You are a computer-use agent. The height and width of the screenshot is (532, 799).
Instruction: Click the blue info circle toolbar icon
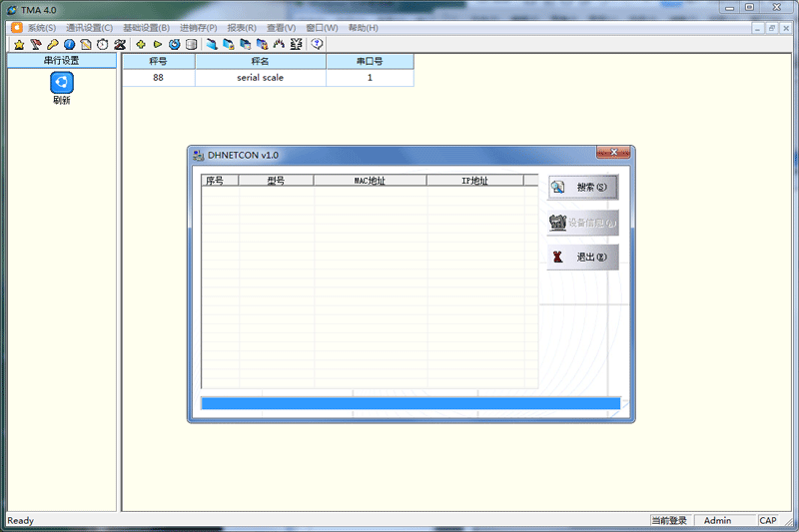tap(69, 44)
